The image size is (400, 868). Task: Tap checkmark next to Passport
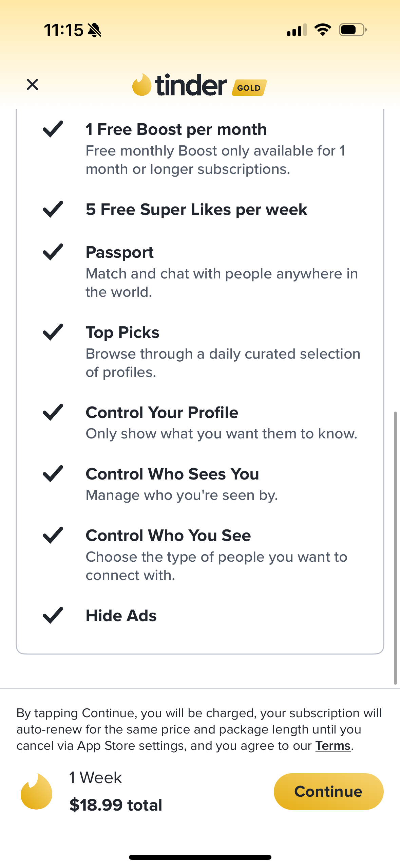(x=53, y=252)
